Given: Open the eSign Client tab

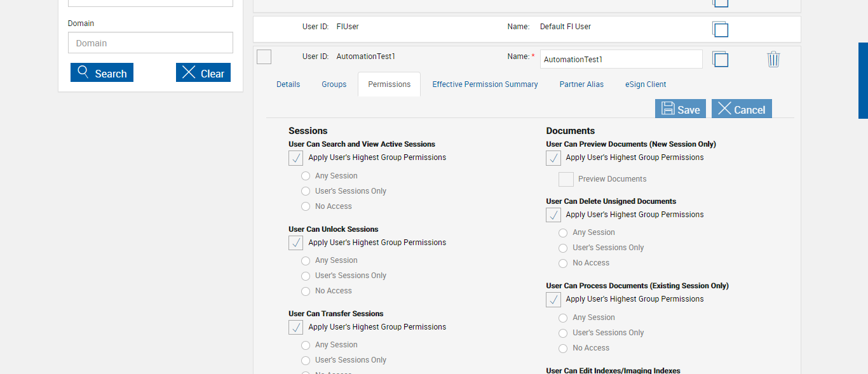Looking at the screenshot, I should point(646,84).
